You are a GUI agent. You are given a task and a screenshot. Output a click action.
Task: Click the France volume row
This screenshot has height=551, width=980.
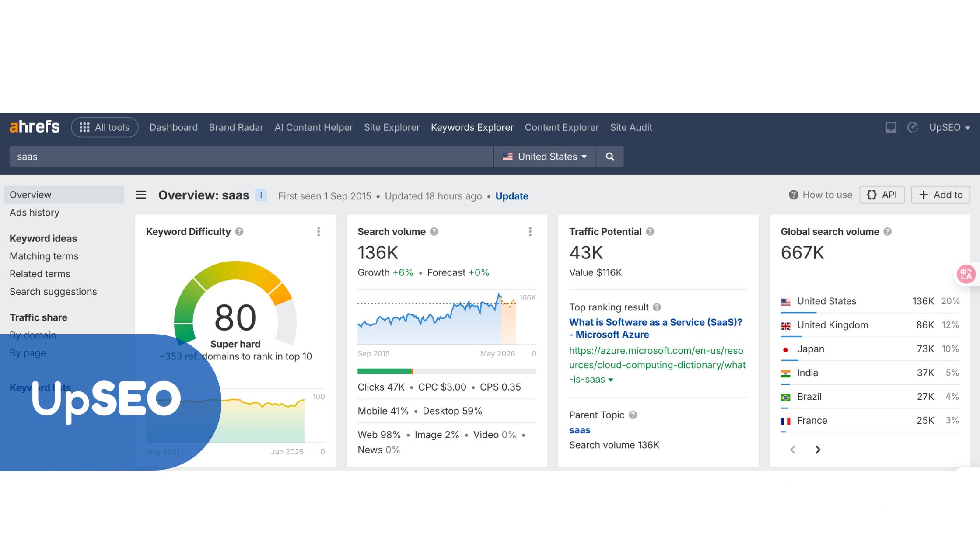870,421
